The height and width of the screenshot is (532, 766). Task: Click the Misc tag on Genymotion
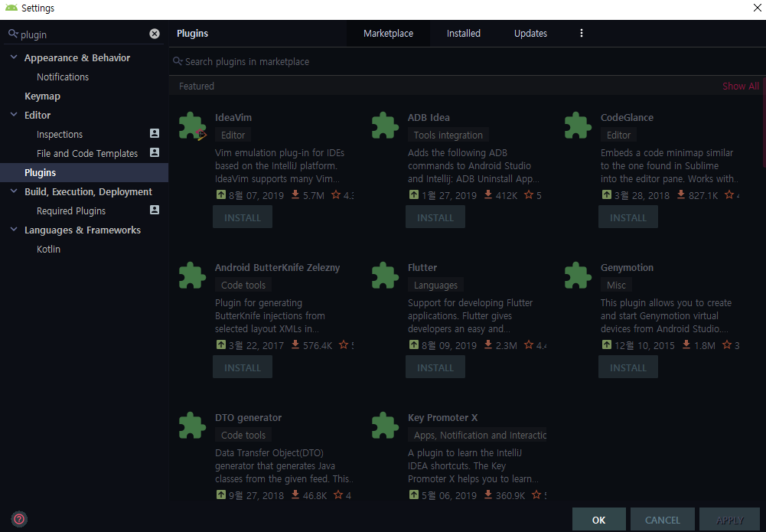pos(616,285)
